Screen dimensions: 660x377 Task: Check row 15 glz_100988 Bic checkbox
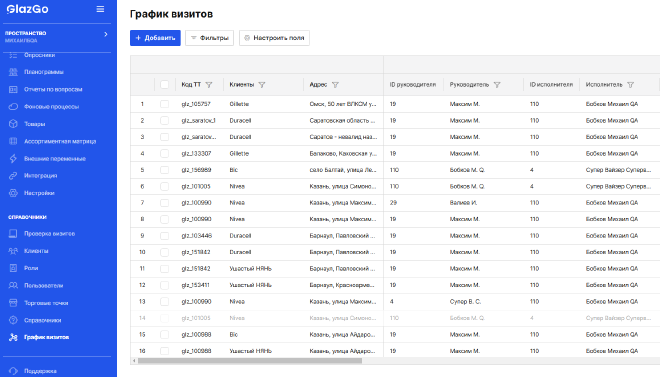pos(164,335)
